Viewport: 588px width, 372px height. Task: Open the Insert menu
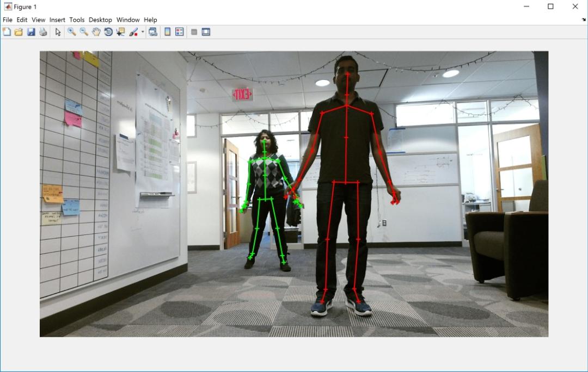[x=57, y=20]
